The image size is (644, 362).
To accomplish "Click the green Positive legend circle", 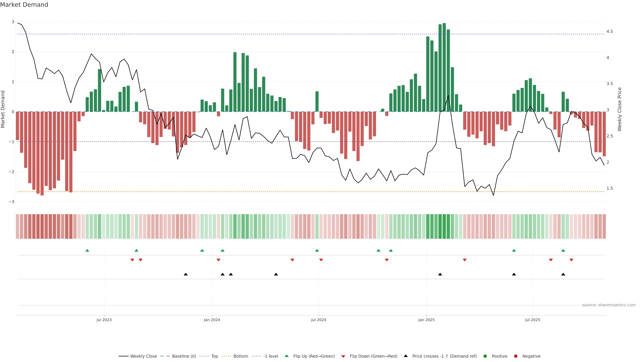I will [485, 356].
